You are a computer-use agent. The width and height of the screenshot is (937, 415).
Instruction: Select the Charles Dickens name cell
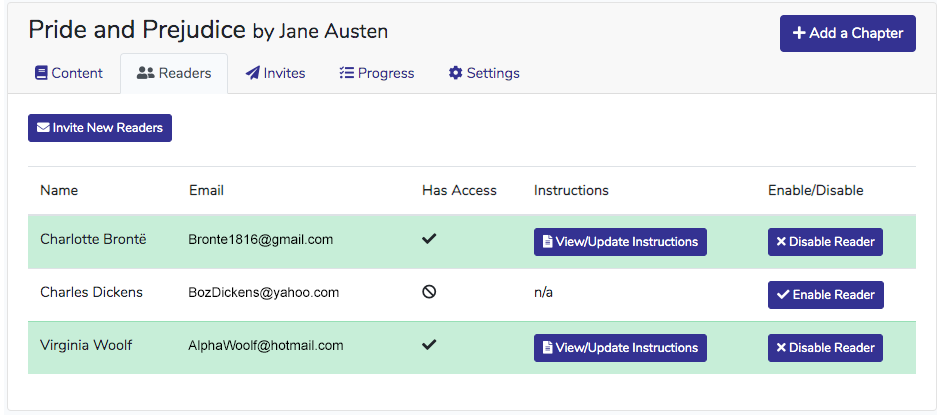pos(91,293)
